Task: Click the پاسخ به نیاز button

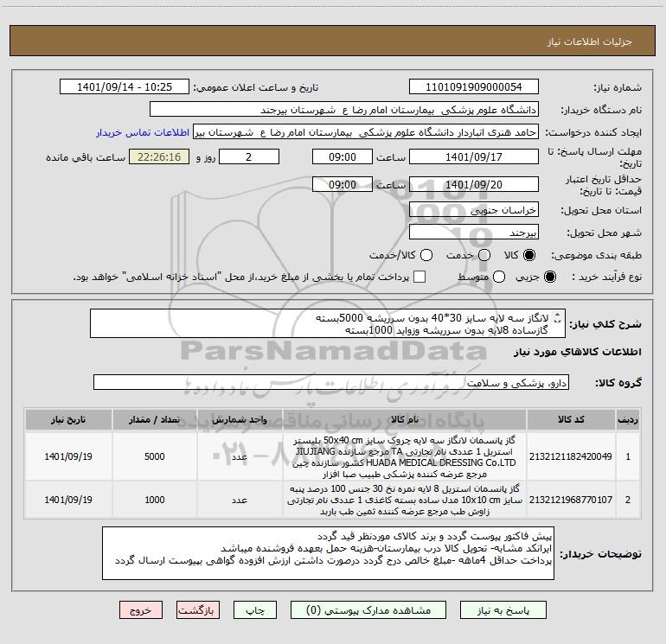Action: pos(503,610)
